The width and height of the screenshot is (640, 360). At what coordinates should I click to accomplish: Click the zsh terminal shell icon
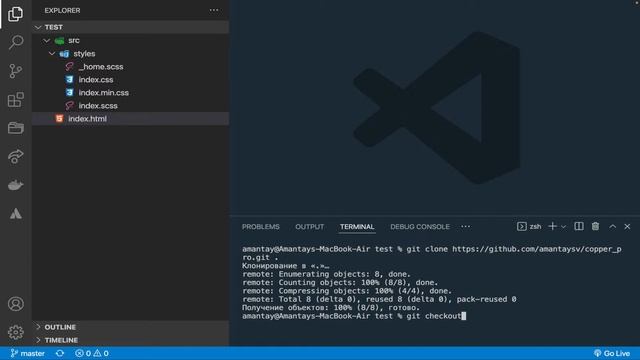coord(521,227)
